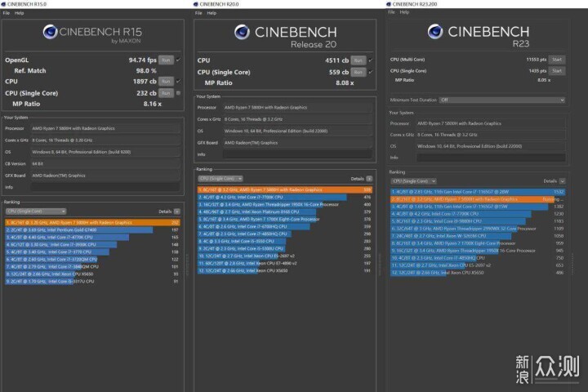The height and width of the screenshot is (392, 588).
Task: Expand Details in R15 ranking panel
Action: click(177, 212)
